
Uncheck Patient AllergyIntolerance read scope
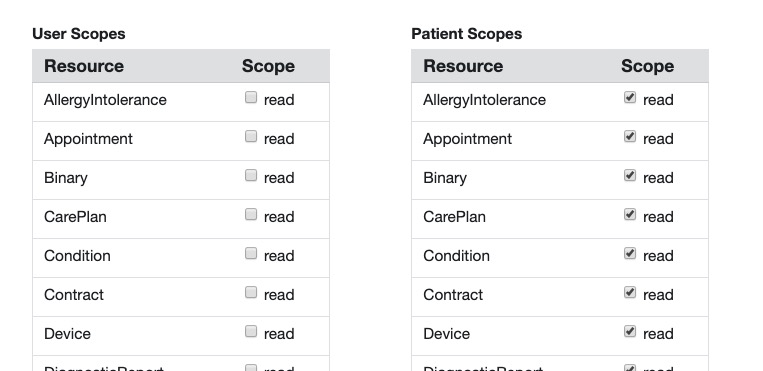click(630, 97)
